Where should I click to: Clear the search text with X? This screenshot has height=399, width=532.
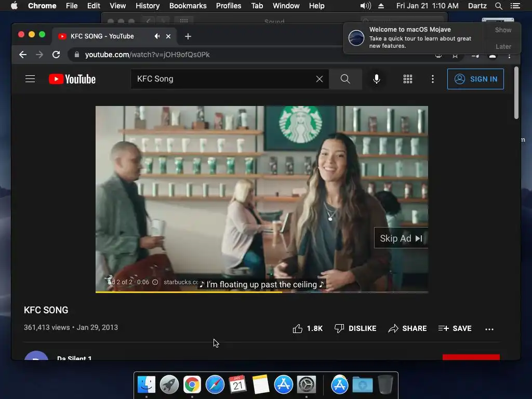(x=320, y=79)
